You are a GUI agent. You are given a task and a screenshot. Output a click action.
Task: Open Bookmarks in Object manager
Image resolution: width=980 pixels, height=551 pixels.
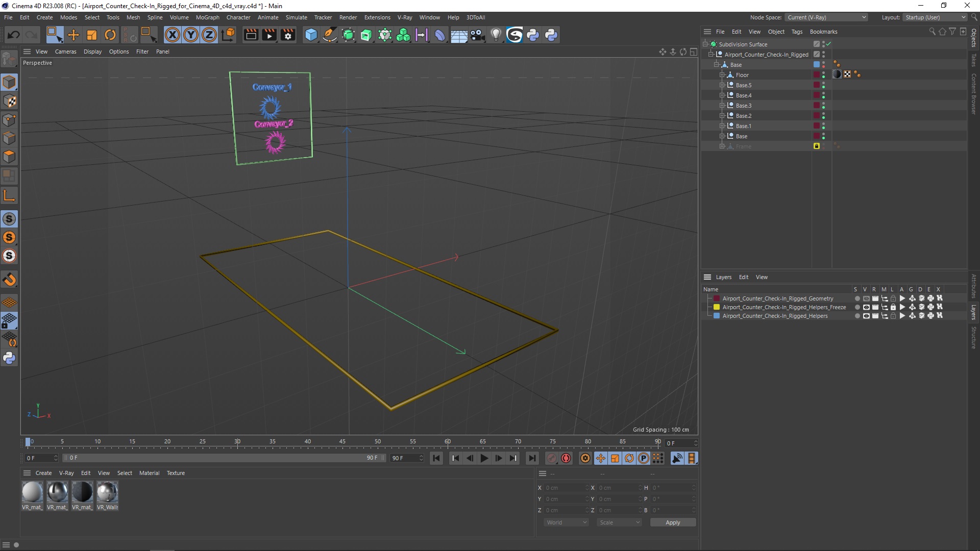click(823, 32)
